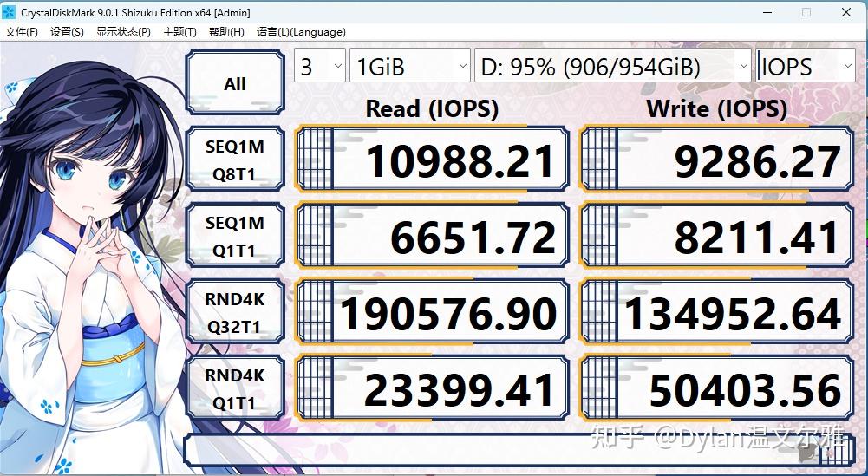The width and height of the screenshot is (868, 476).
Task: Click the read result 190576.90
Action: pyautogui.click(x=433, y=312)
